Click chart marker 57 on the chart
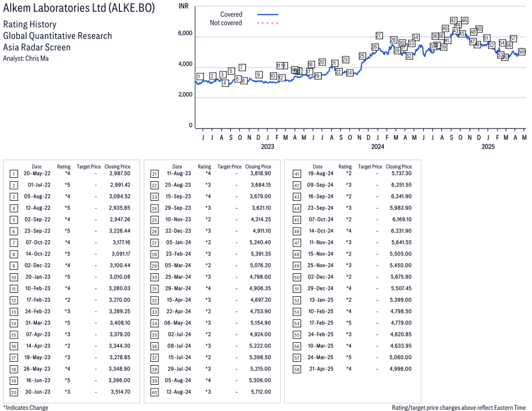 click(513, 38)
